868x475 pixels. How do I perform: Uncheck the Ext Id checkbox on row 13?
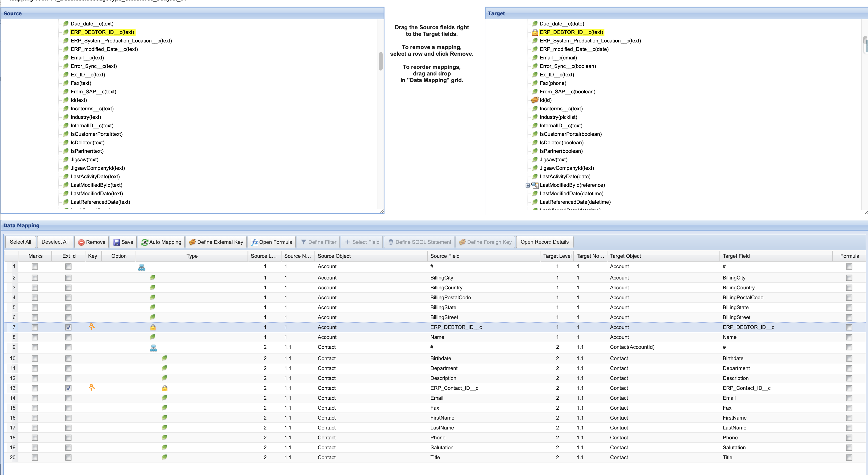click(x=68, y=388)
